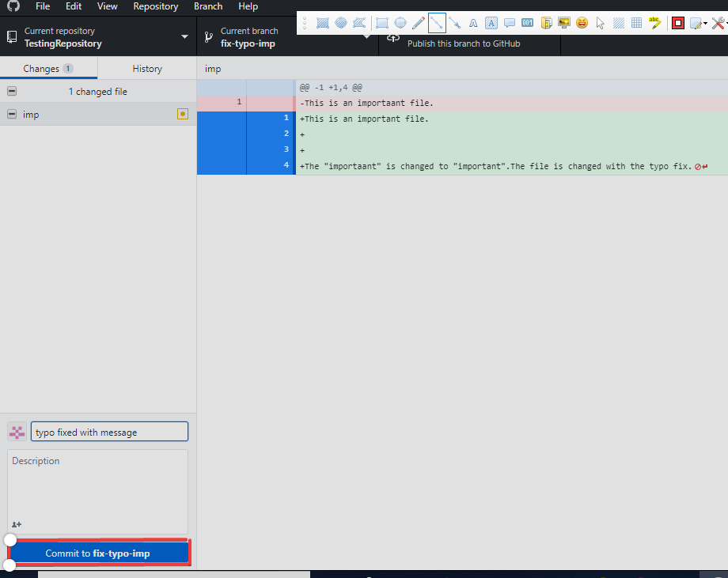Image resolution: width=728 pixels, height=578 pixels.
Task: Toggle selection of added line 4
Action: tap(246, 167)
